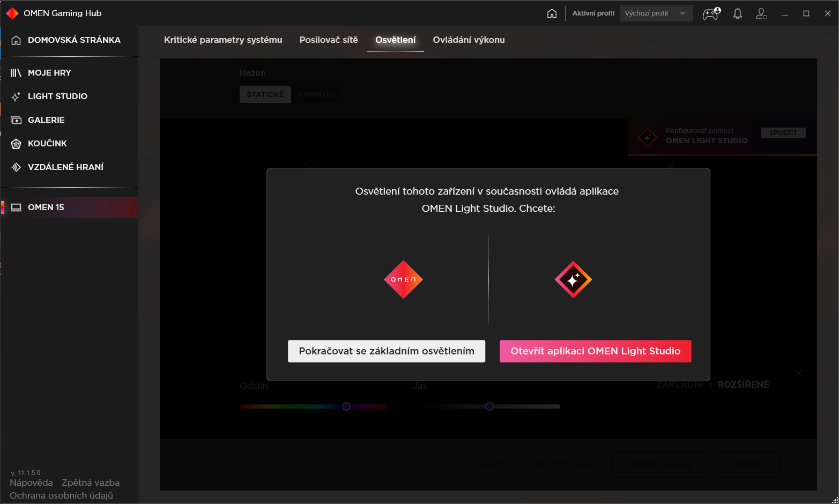Click the Galerie picture icon
The image size is (839, 504).
(x=16, y=120)
